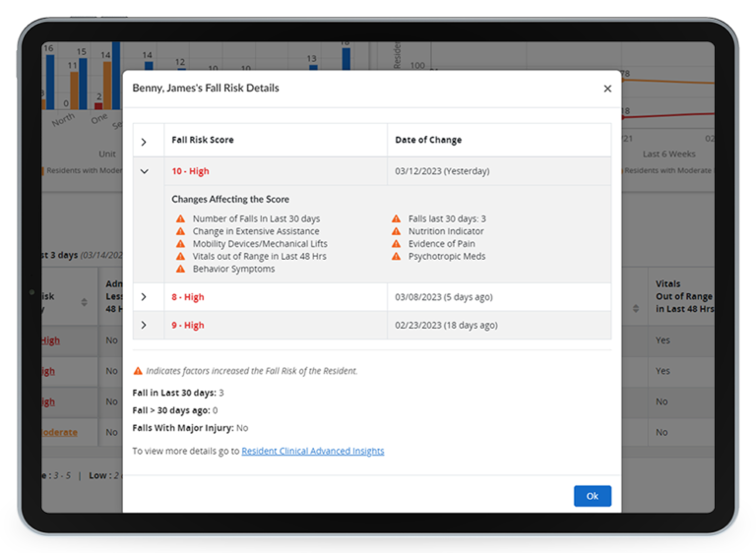Click warning icon beside Evidence of Pain
This screenshot has height=553, width=756.
[x=396, y=244]
